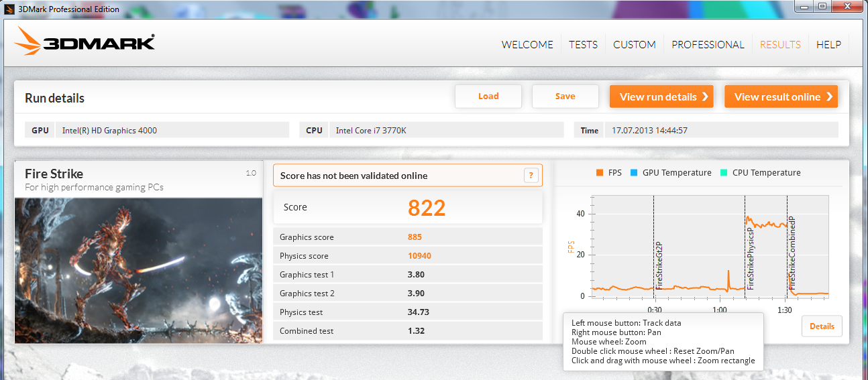Open View result online
This screenshot has width=868, height=380.
781,97
